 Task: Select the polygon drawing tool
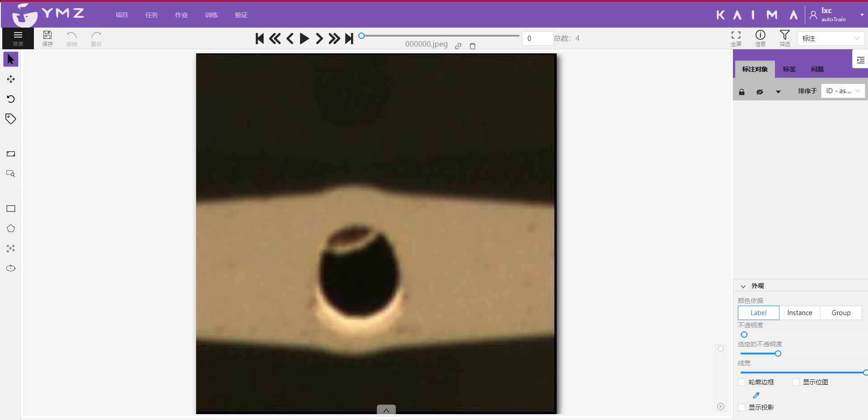click(11, 228)
